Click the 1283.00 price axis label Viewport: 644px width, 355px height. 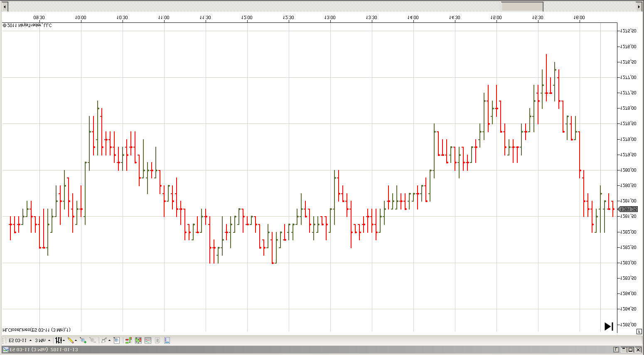628,263
